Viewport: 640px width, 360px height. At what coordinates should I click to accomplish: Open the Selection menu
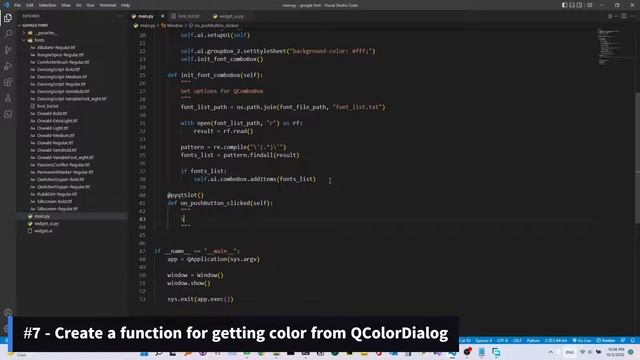[47, 5]
